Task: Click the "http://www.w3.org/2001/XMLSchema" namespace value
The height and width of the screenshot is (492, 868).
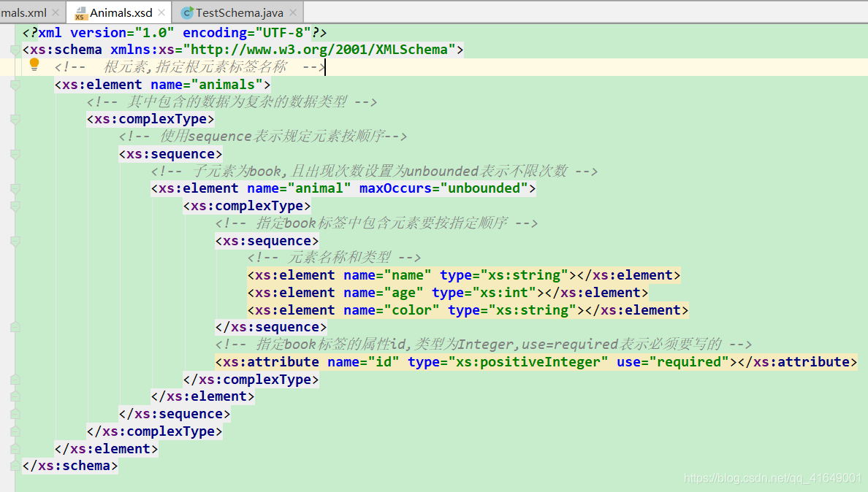Action: pos(319,50)
